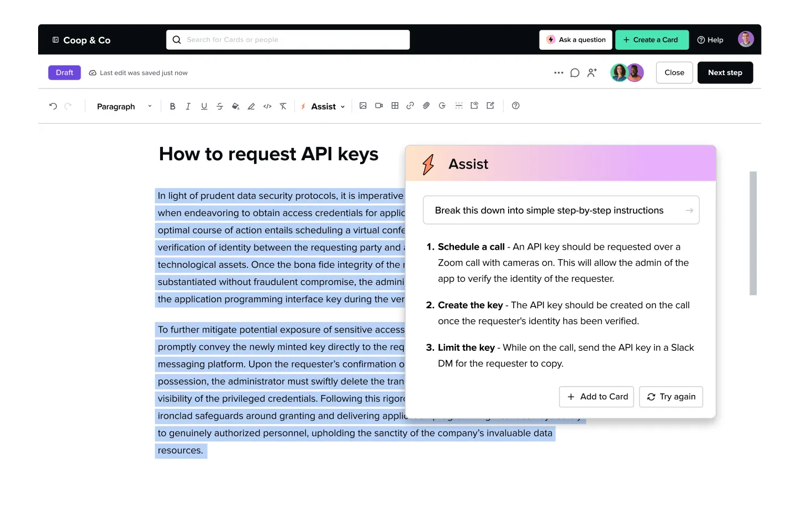Select the Draft status label
This screenshot has height=532, width=797.
pos(64,72)
